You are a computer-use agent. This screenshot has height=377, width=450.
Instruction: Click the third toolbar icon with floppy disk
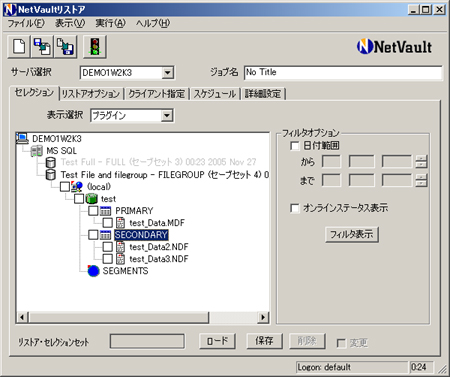65,47
